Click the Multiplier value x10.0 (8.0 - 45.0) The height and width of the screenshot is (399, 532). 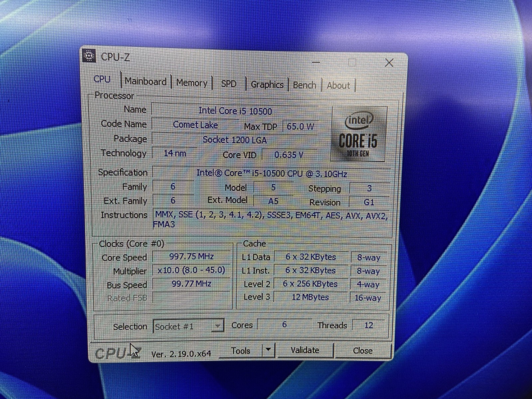click(191, 270)
